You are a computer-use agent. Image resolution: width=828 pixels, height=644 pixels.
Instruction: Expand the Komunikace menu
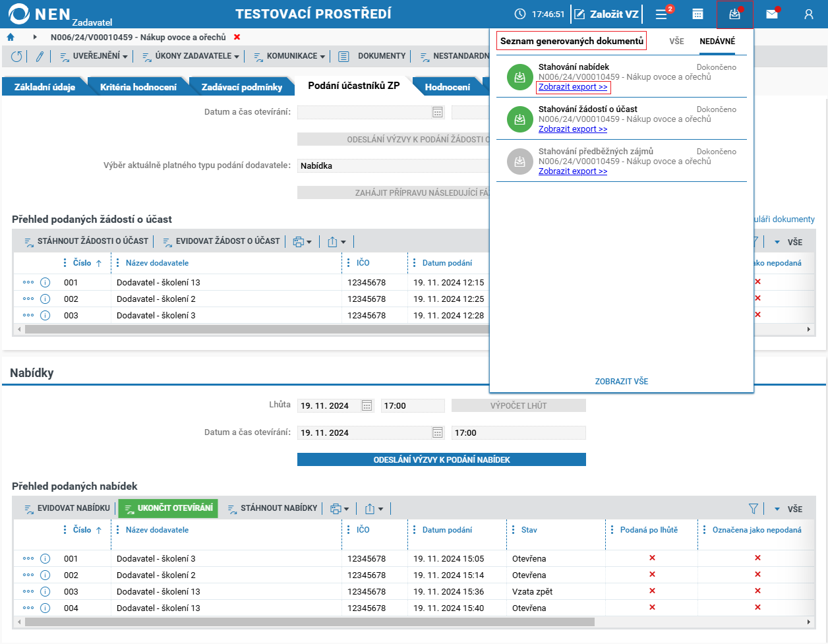[x=289, y=57]
